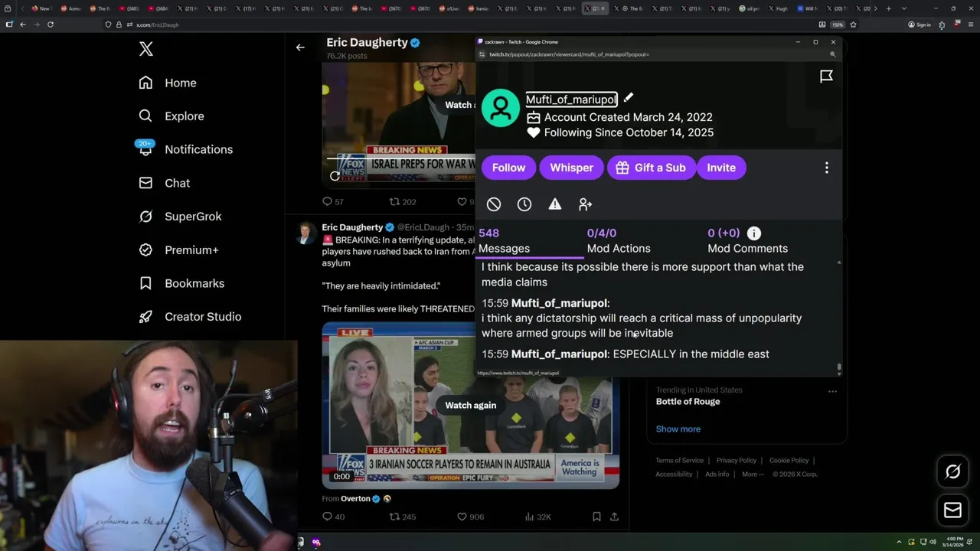This screenshot has height=551, width=980.
Task: Expand the More footer dropdown
Action: [753, 474]
